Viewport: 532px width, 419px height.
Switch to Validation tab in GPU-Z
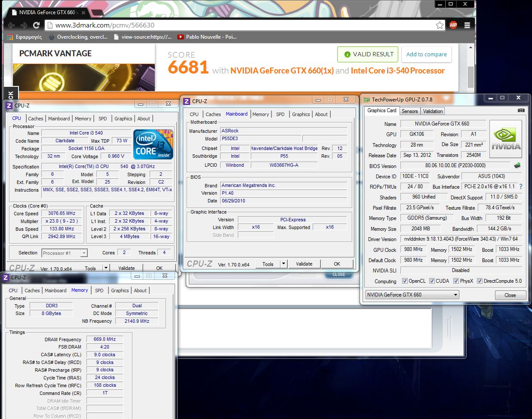click(433, 111)
